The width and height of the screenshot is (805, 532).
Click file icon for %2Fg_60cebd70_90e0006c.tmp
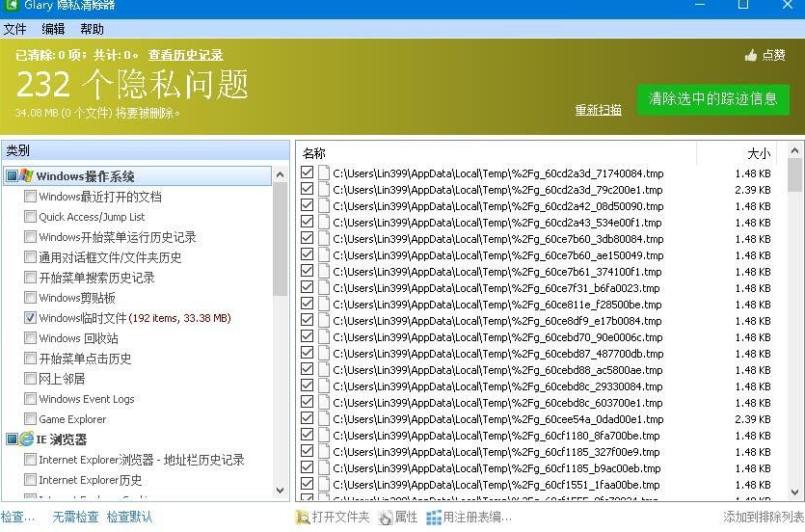pyautogui.click(x=323, y=337)
